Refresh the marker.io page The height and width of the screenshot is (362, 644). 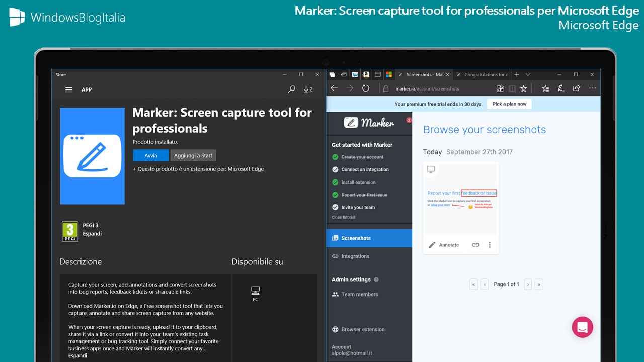366,88
